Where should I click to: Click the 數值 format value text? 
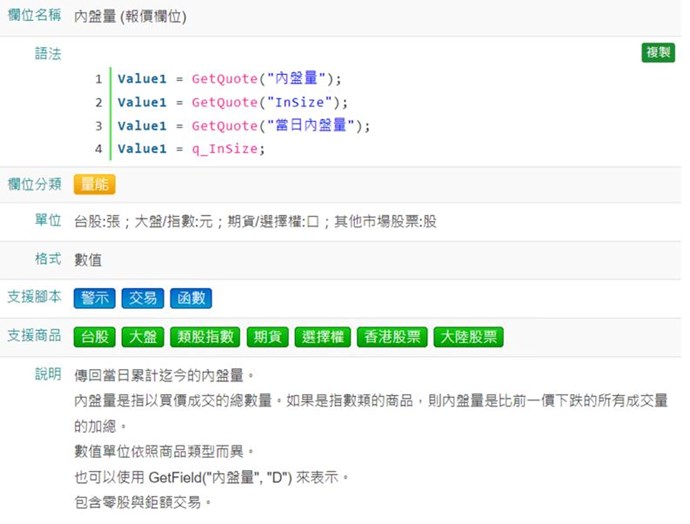pyautogui.click(x=88, y=260)
